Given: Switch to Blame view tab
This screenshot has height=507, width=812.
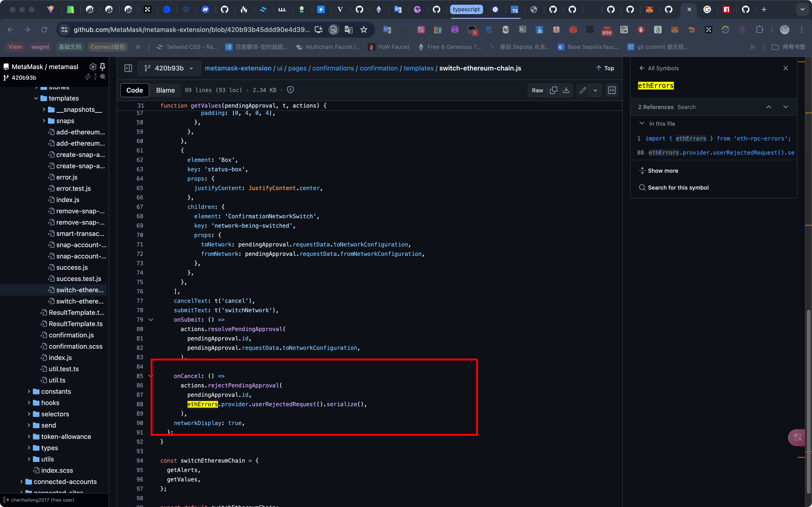Looking at the screenshot, I should point(165,90).
